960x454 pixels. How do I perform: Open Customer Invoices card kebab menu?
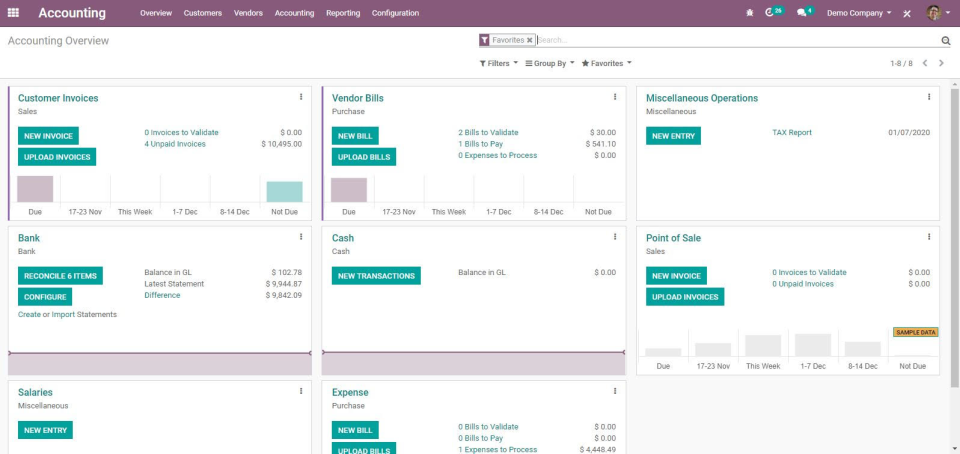pyautogui.click(x=301, y=97)
